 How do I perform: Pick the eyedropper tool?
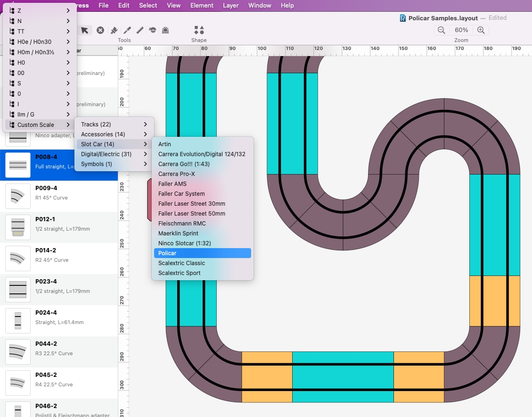point(127,30)
